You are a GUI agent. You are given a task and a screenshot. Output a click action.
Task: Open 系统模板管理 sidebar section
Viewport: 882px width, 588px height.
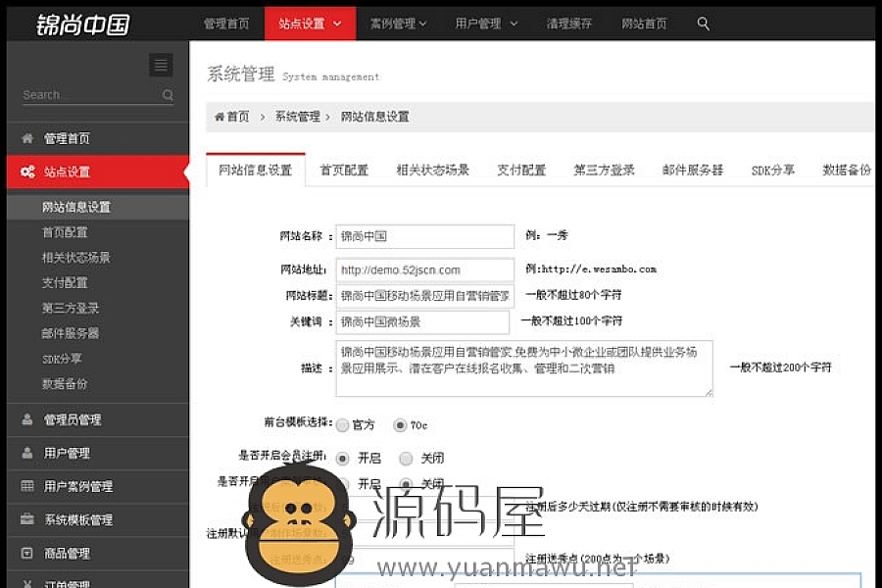tap(98, 519)
